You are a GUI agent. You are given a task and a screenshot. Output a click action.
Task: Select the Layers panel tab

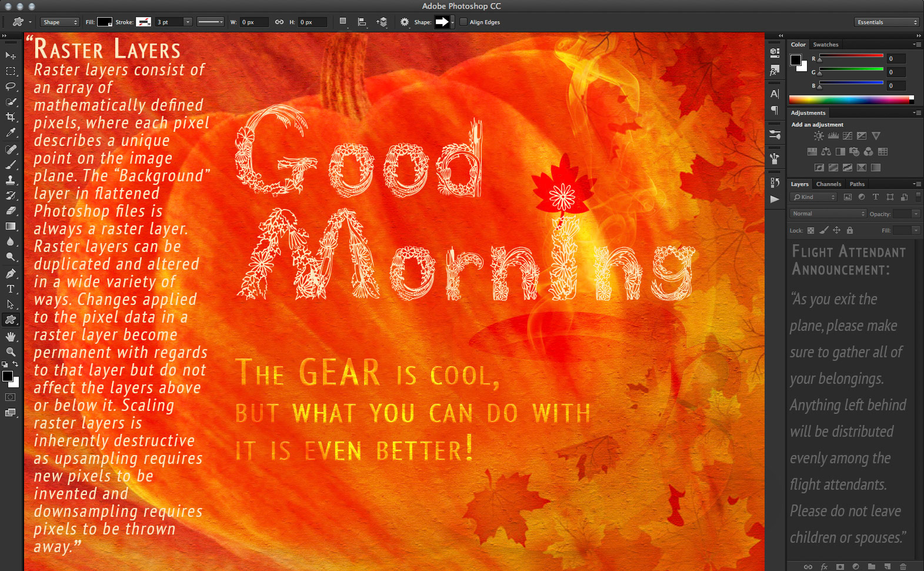point(799,184)
